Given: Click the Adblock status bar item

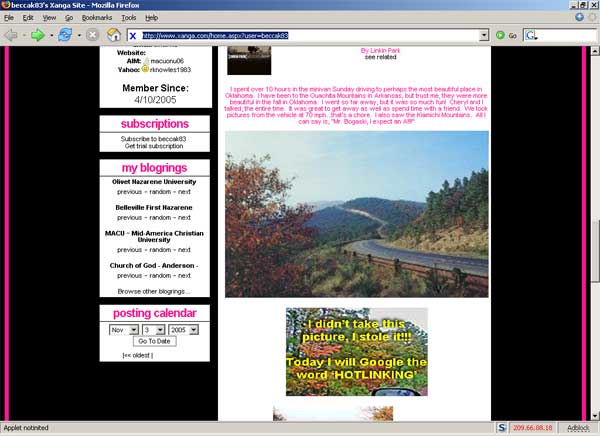Looking at the screenshot, I should (577, 428).
